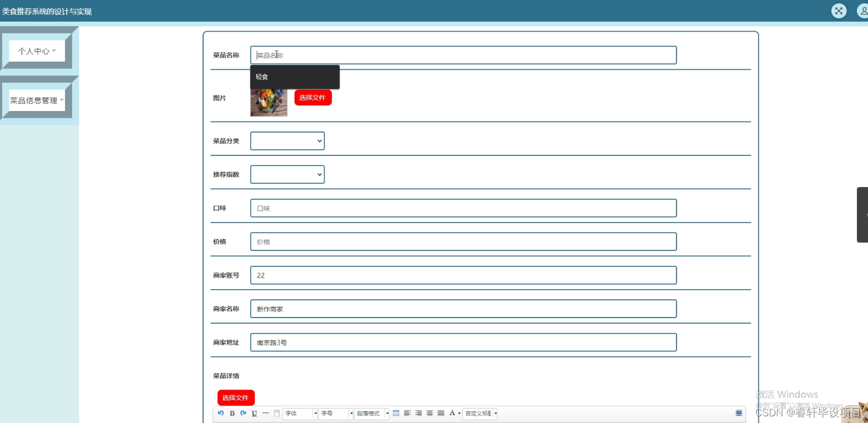Image resolution: width=868 pixels, height=423 pixels.
Task: Open the 字号 font size dropdown
Action: click(336, 414)
